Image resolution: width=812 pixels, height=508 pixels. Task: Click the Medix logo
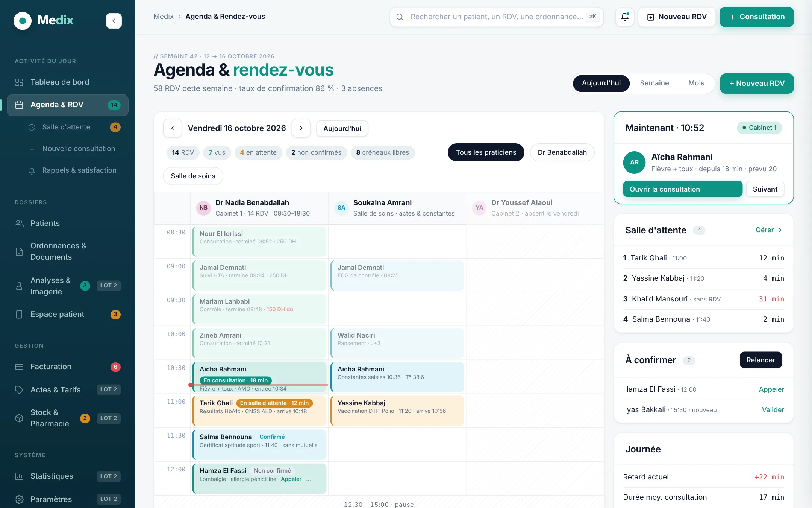click(x=44, y=20)
